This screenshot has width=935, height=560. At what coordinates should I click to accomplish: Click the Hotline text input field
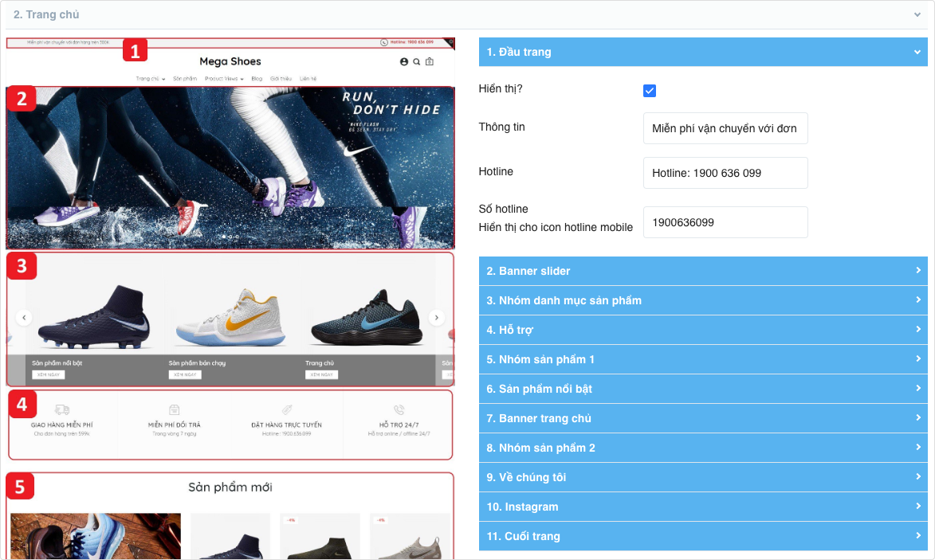(725, 173)
